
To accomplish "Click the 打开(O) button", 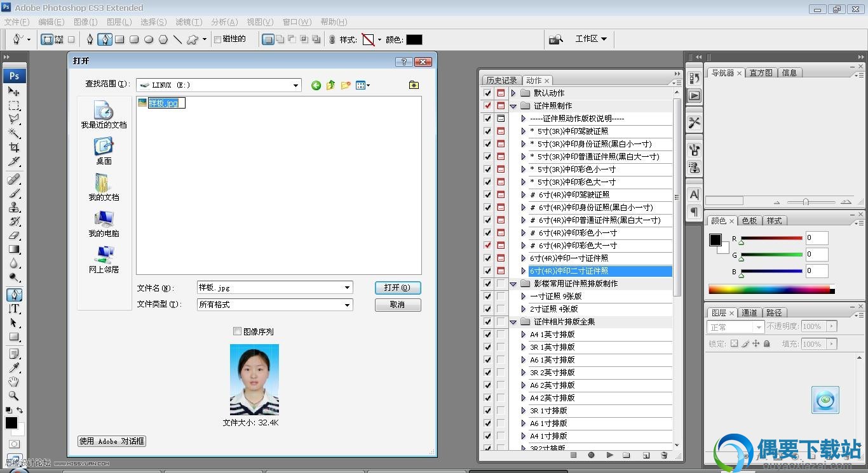I will click(x=398, y=288).
